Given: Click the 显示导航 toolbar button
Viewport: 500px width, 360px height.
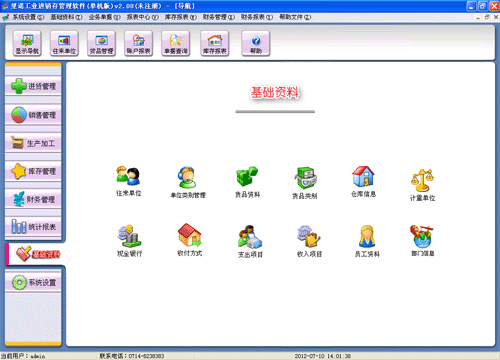Looking at the screenshot, I should (27, 43).
